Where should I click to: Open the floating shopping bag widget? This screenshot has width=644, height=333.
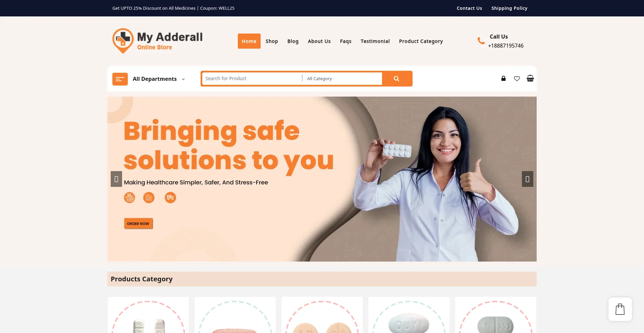pos(620,309)
